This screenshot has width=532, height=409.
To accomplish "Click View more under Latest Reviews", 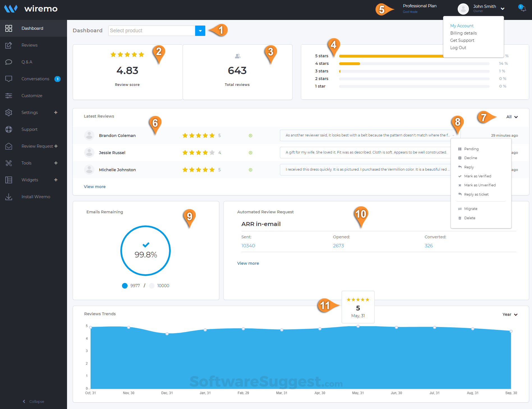I will (95, 186).
